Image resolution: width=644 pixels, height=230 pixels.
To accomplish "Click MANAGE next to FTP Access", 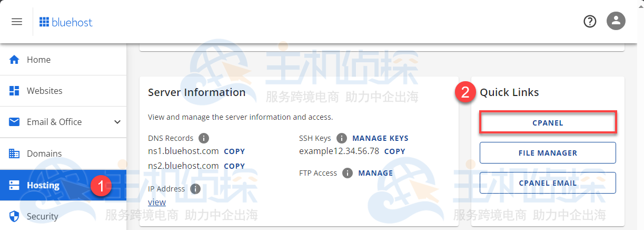I will tap(375, 173).
